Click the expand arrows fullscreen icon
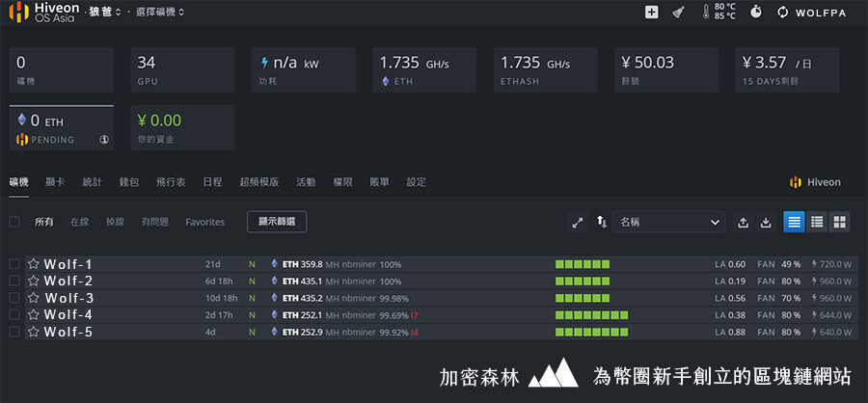 [x=578, y=223]
